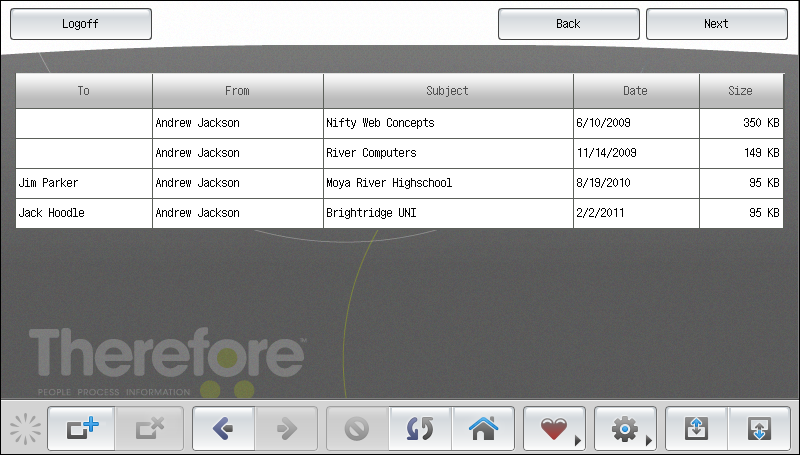Click the Size column header
Image resolution: width=800 pixels, height=455 pixels.
(x=740, y=91)
